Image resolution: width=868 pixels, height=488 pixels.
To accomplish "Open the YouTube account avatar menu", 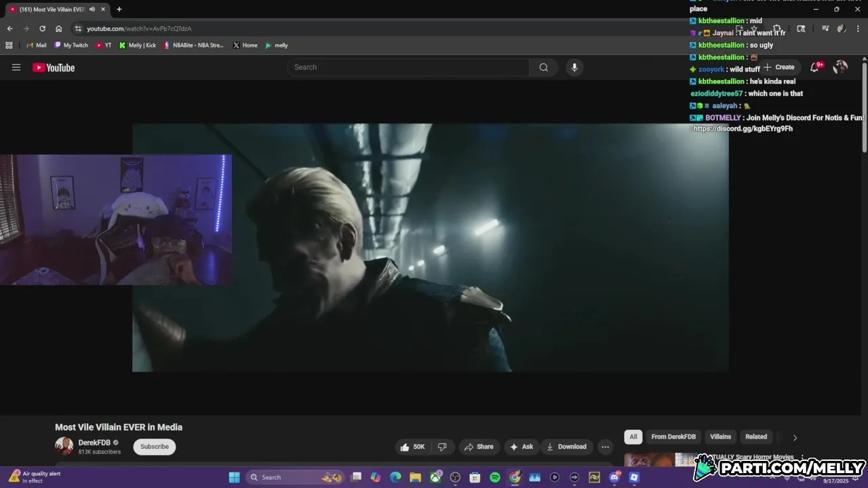I will point(840,67).
